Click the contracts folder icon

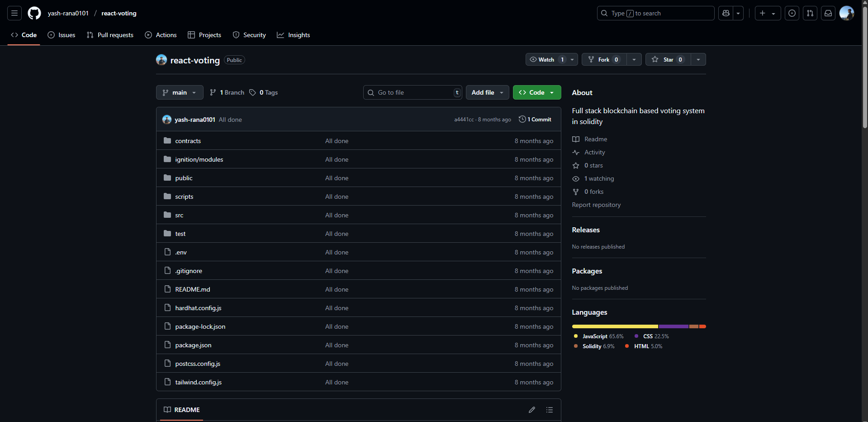click(167, 140)
